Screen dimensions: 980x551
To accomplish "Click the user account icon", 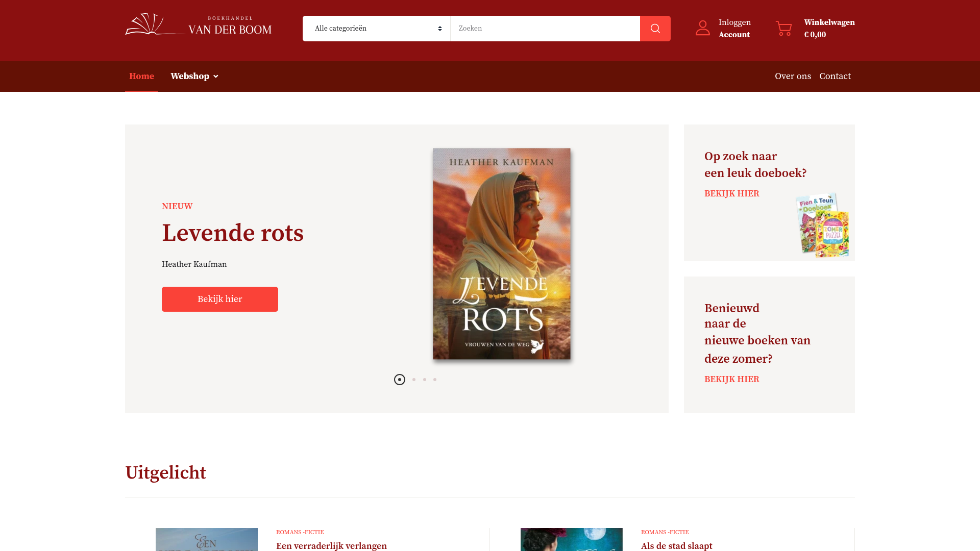I will point(703,28).
